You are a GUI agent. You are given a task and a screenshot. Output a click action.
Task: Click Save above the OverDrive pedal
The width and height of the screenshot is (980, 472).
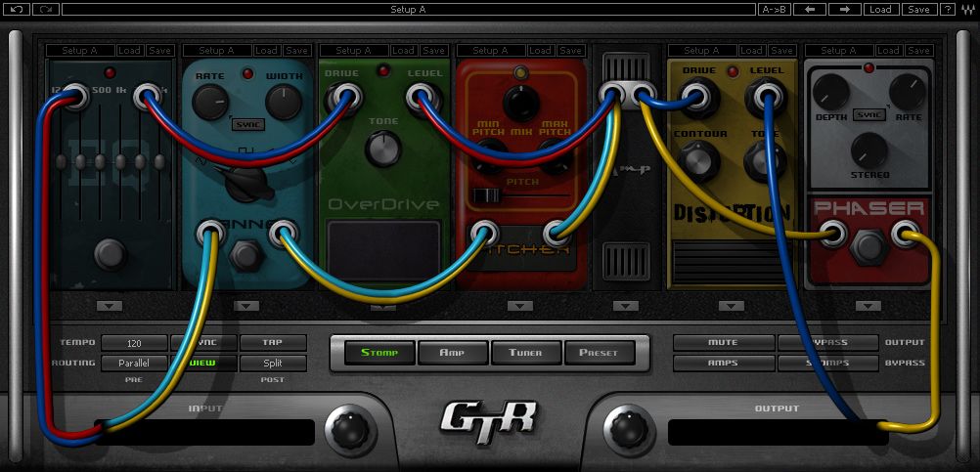pos(433,50)
